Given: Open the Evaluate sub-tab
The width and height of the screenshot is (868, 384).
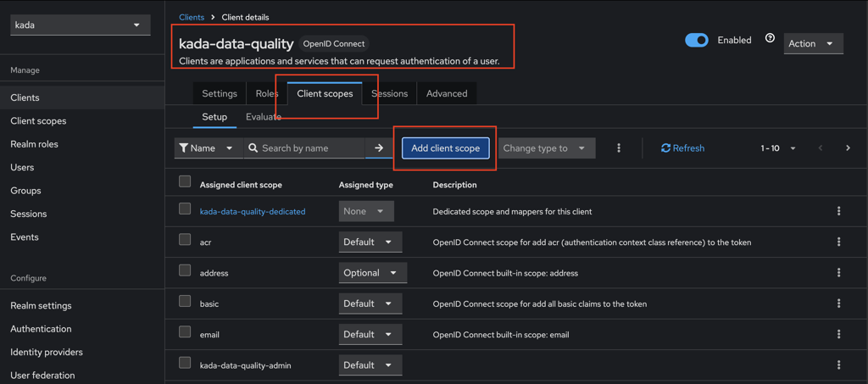Looking at the screenshot, I should coord(264,117).
